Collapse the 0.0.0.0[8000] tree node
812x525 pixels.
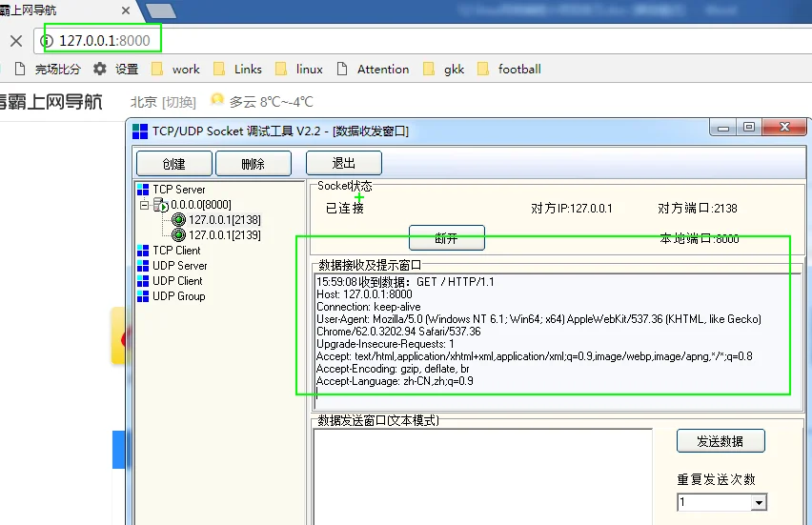144,205
